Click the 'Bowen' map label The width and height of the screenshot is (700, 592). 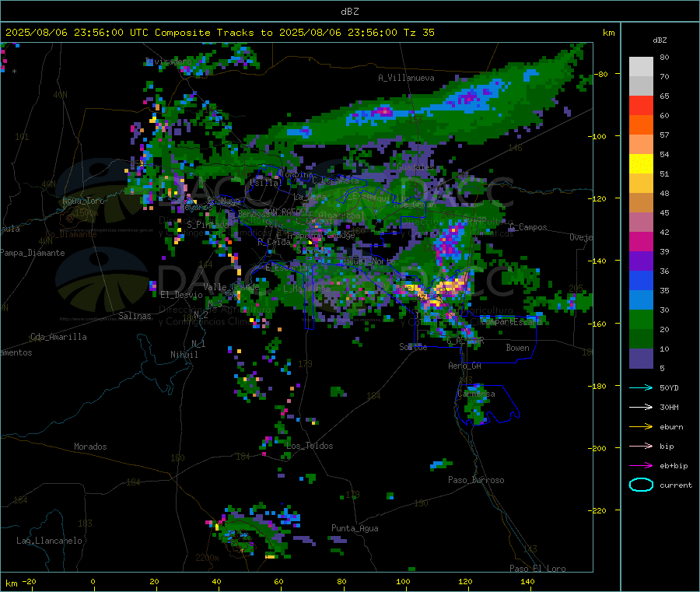point(517,347)
